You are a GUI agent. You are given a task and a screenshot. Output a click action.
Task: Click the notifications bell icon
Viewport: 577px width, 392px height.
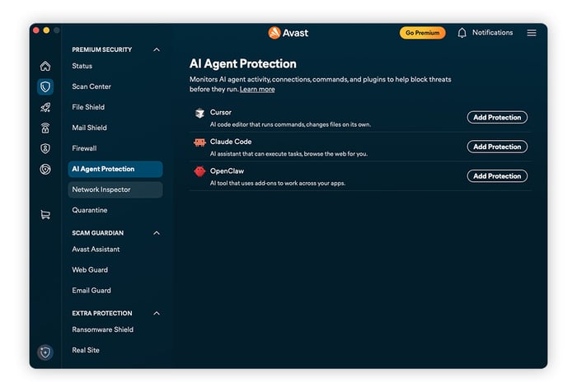tap(462, 33)
